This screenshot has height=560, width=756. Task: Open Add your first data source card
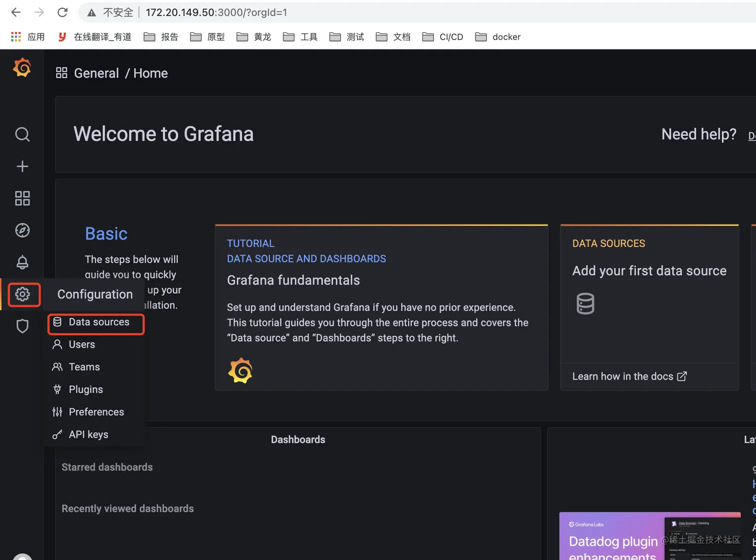649,307
